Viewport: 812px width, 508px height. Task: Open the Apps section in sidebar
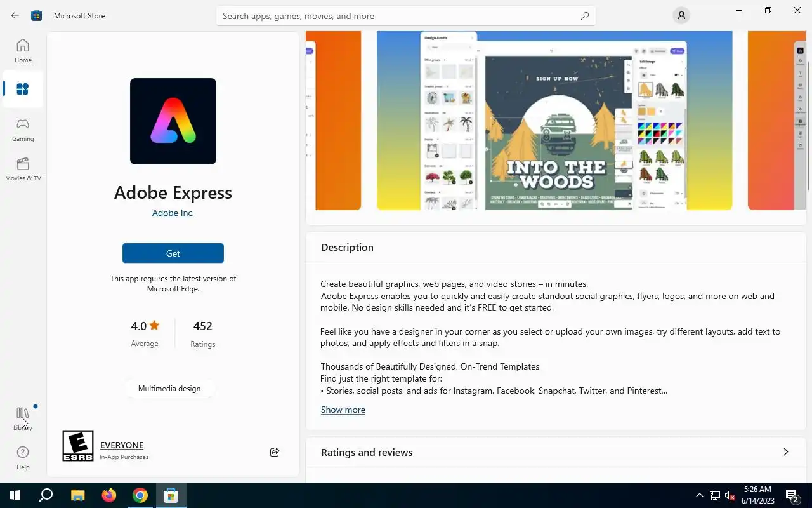[x=23, y=90]
